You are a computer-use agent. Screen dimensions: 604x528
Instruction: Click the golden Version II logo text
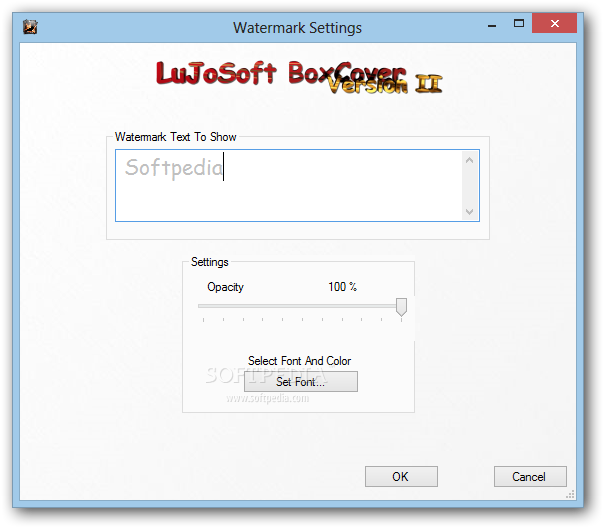(385, 84)
